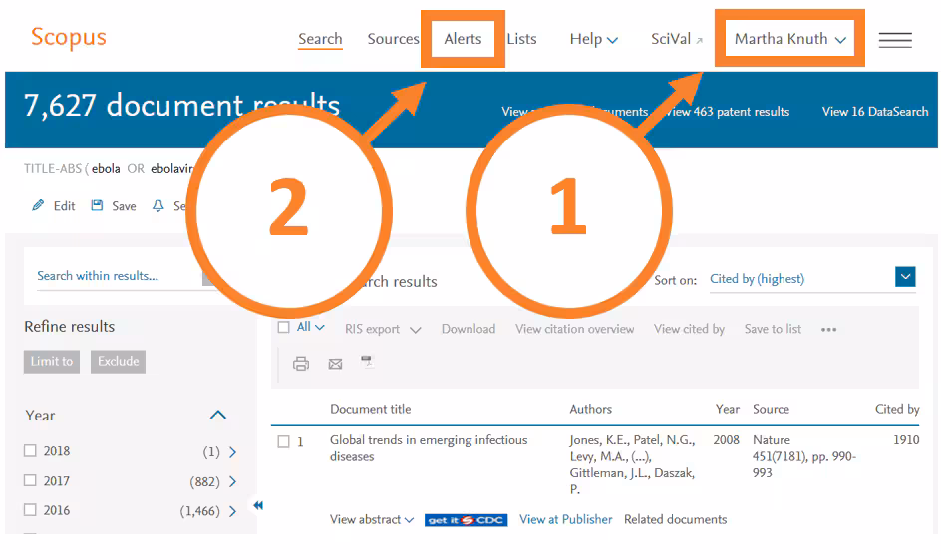
Task: Open the Sources page
Action: [x=393, y=39]
